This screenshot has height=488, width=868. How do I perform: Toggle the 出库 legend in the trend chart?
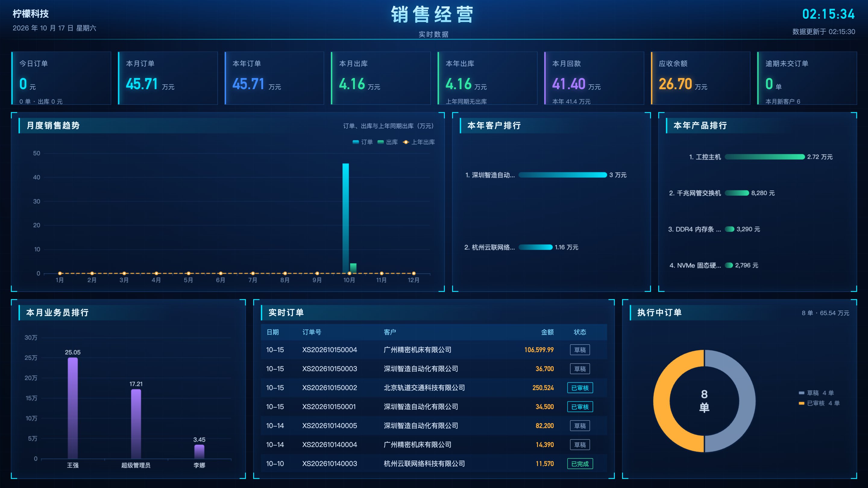coord(388,142)
